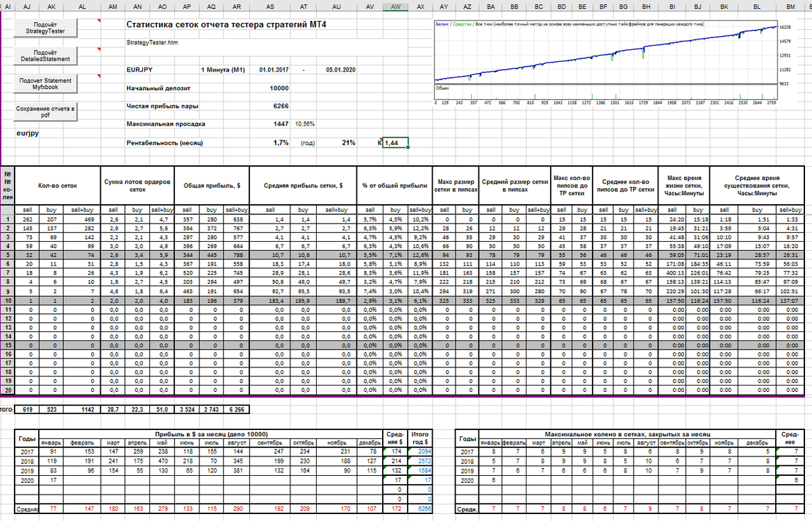Select the 'StrategyTester.htm' file name cell

(152, 42)
